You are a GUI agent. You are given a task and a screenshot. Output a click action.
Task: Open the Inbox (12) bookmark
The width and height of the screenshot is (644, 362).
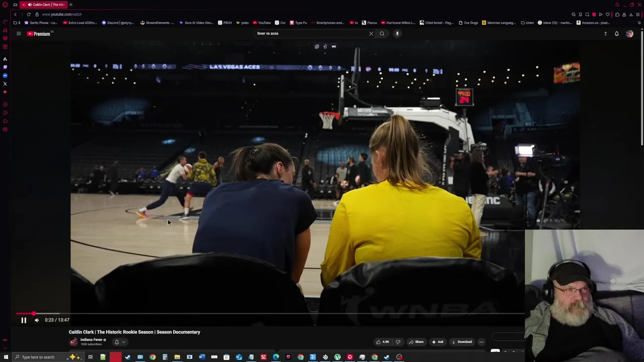coord(555,23)
